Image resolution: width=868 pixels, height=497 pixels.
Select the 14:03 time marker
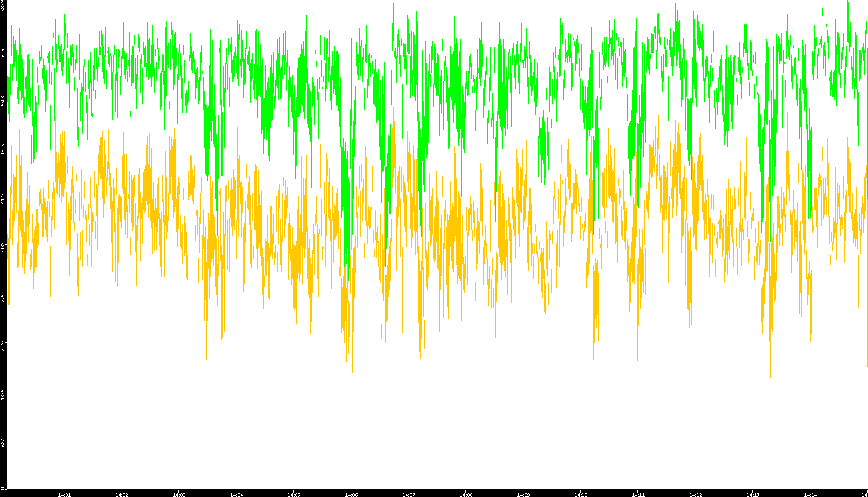179,495
